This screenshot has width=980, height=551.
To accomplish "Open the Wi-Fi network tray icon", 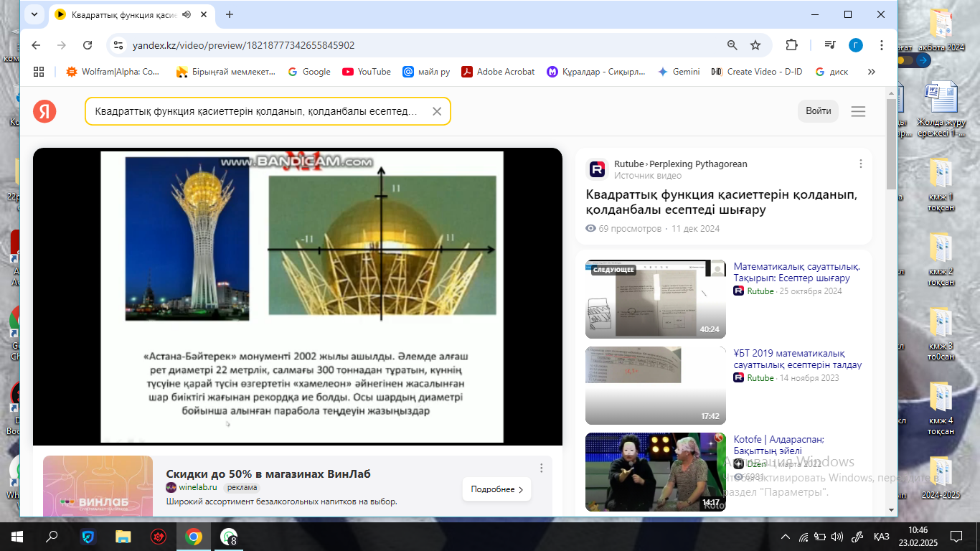I will (x=804, y=536).
